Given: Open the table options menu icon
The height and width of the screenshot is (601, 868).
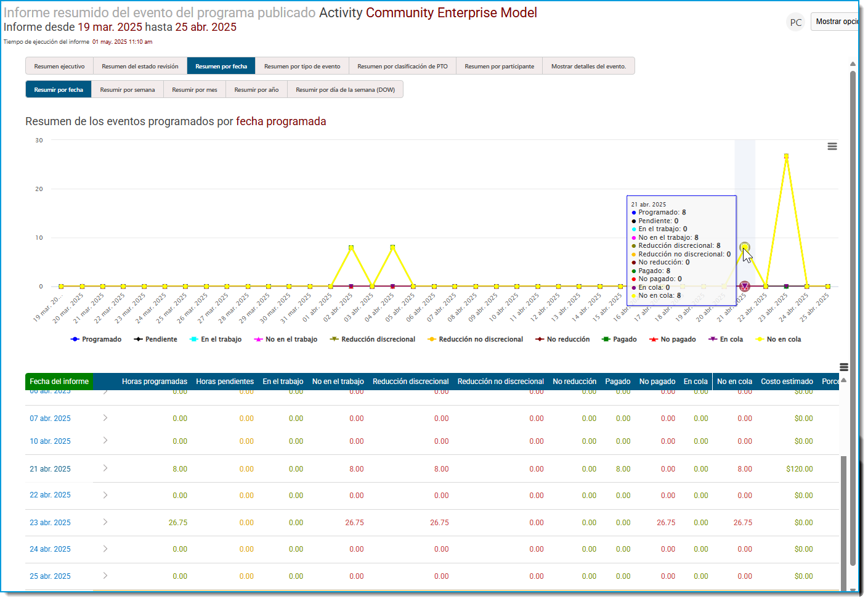Looking at the screenshot, I should click(x=844, y=367).
